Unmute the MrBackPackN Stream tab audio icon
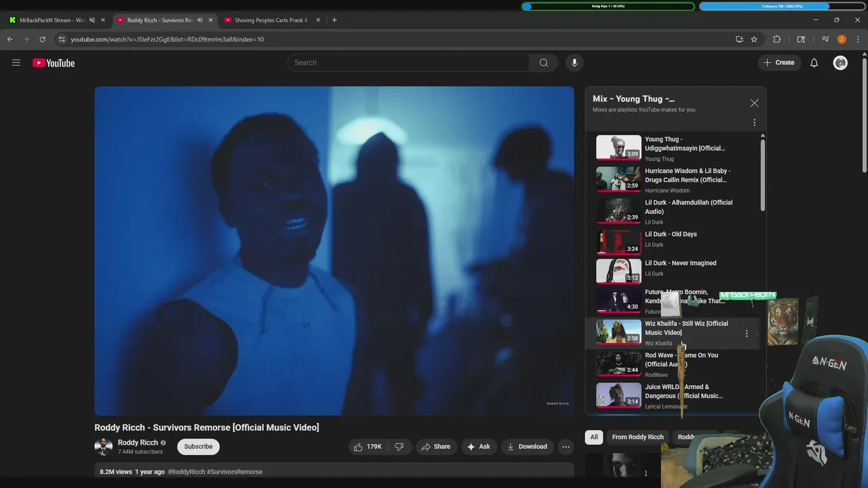Viewport: 868px width, 488px height. click(x=92, y=20)
